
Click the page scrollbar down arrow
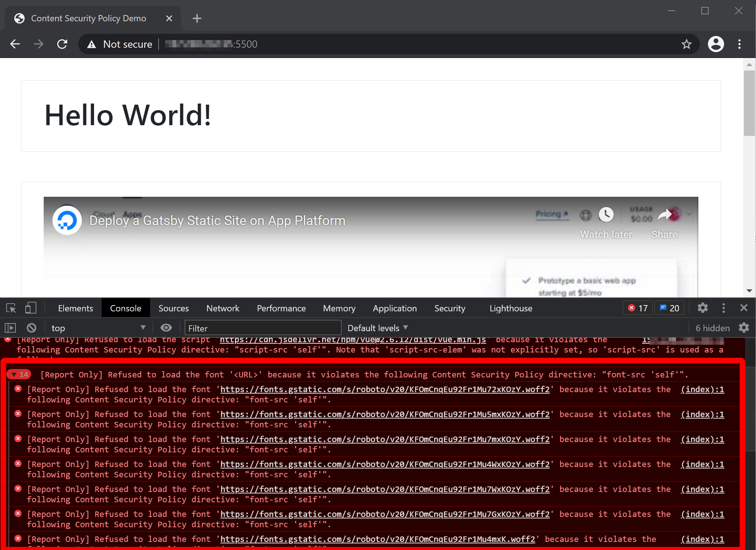(749, 291)
